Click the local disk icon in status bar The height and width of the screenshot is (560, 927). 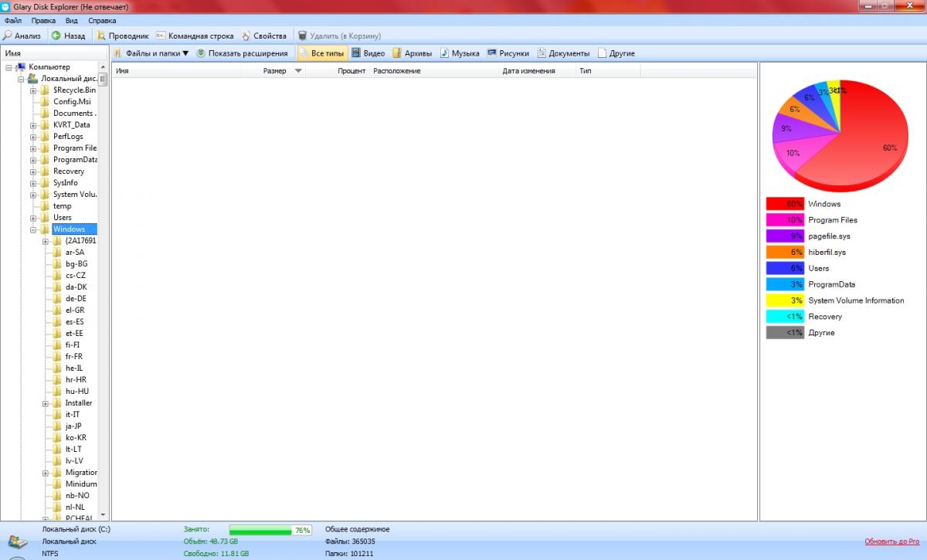[x=18, y=543]
